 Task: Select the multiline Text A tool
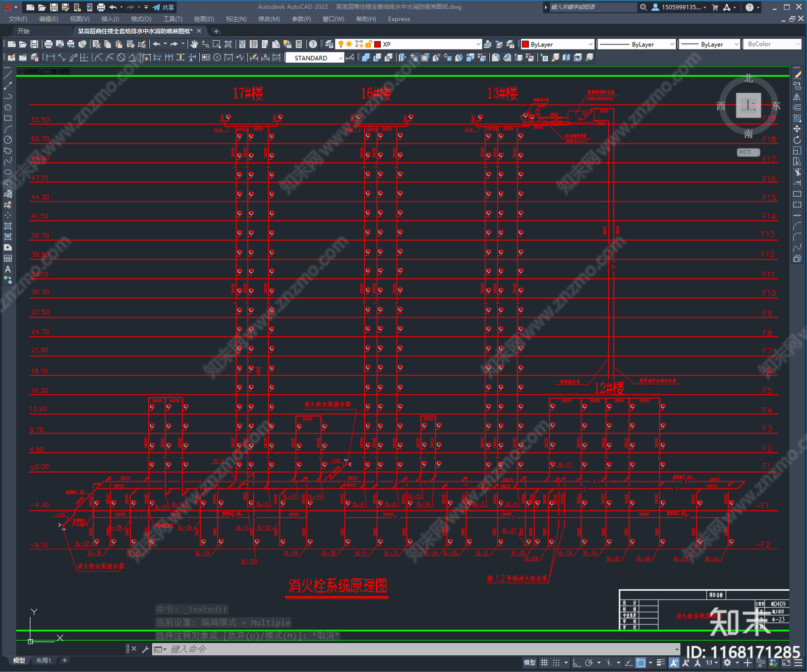[x=8, y=269]
